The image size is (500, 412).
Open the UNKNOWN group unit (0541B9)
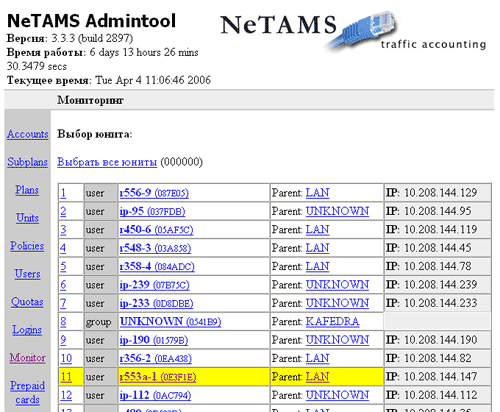[170, 322]
